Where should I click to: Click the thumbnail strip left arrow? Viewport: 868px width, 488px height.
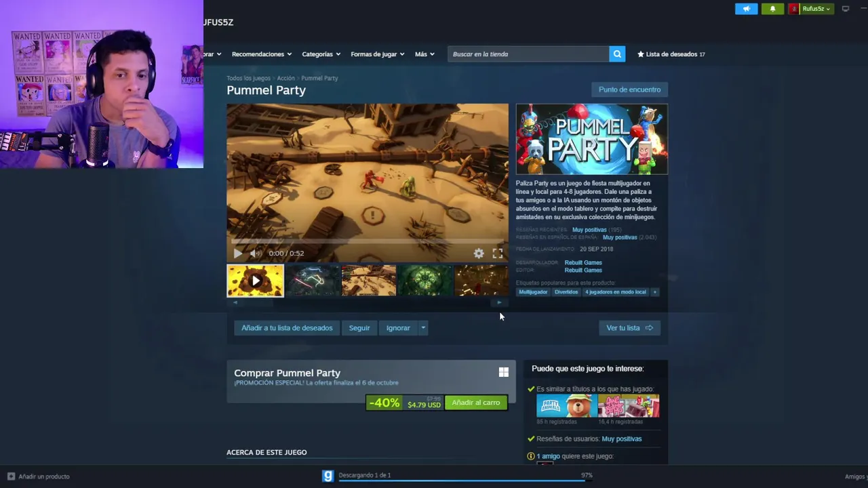(235, 303)
